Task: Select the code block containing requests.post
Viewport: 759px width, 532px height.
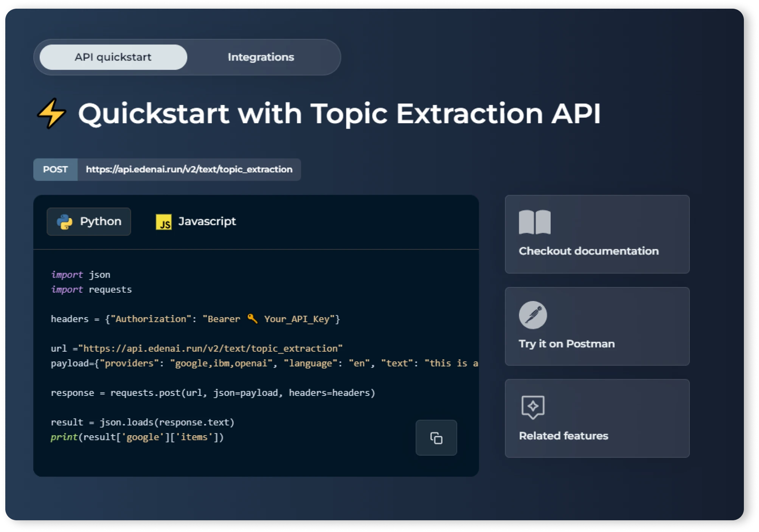Action: 213,392
